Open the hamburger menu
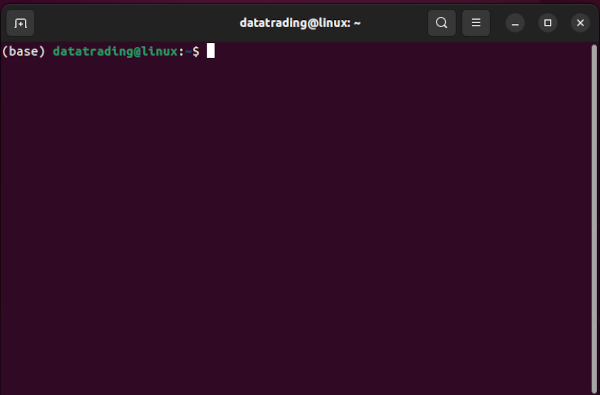600x395 pixels. (x=476, y=23)
